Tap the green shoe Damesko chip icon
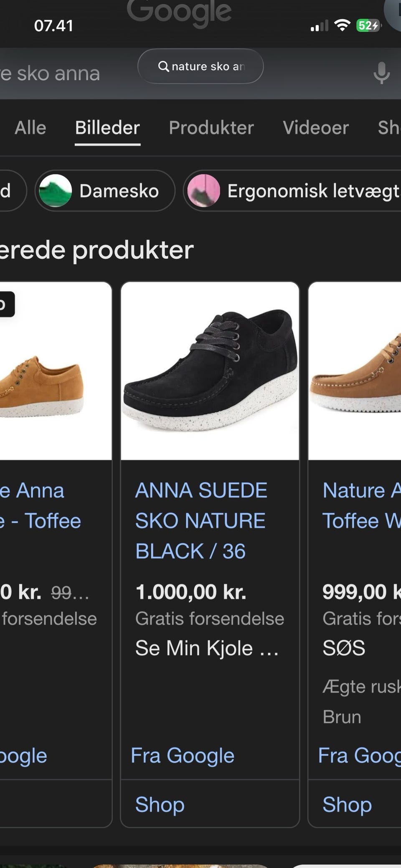The height and width of the screenshot is (868, 401). 55,191
